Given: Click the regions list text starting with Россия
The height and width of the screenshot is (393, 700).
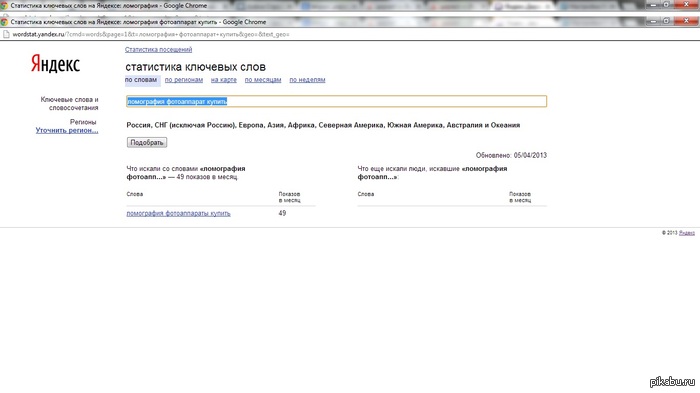Looking at the screenshot, I should tap(323, 125).
